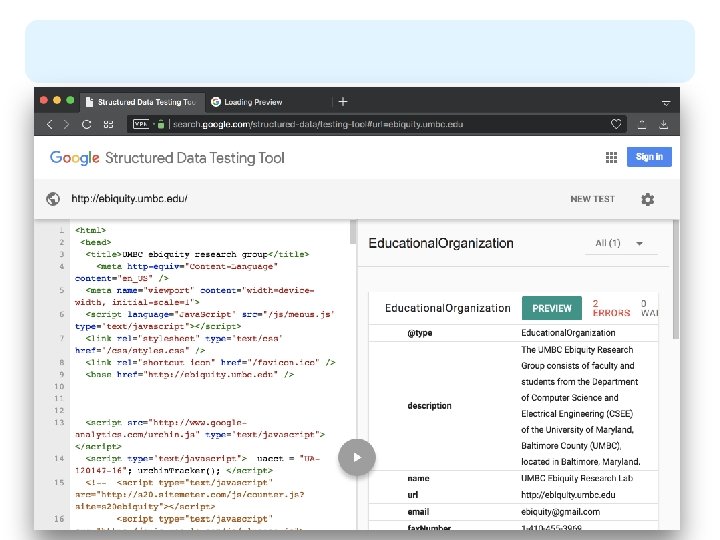
Task: Click the name property label
Action: (x=418, y=478)
